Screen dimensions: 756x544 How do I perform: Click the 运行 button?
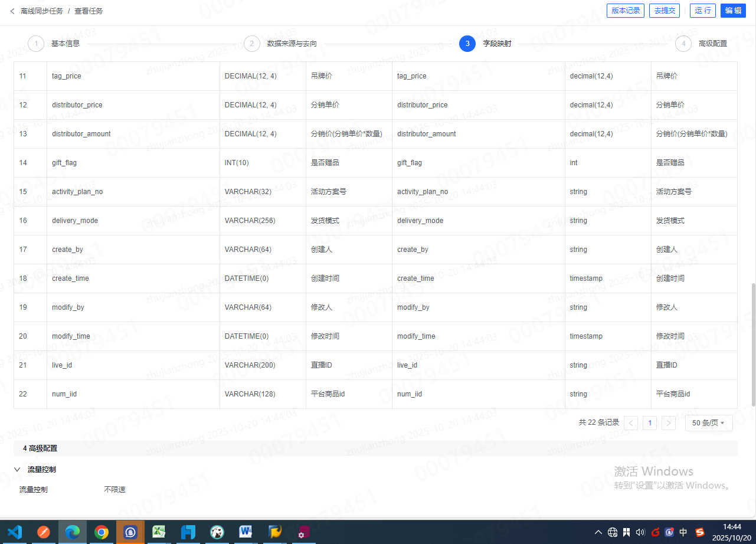point(702,11)
